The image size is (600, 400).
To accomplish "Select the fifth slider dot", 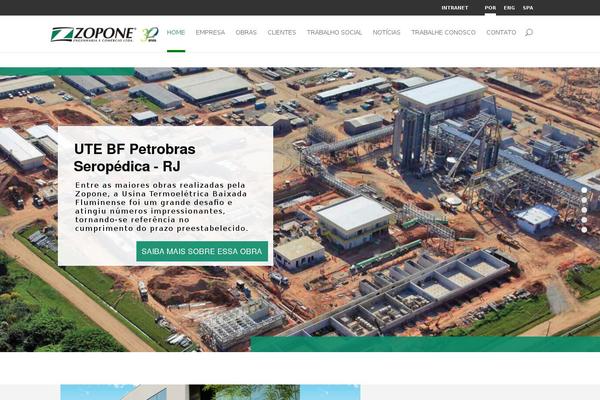I will pyautogui.click(x=584, y=230).
